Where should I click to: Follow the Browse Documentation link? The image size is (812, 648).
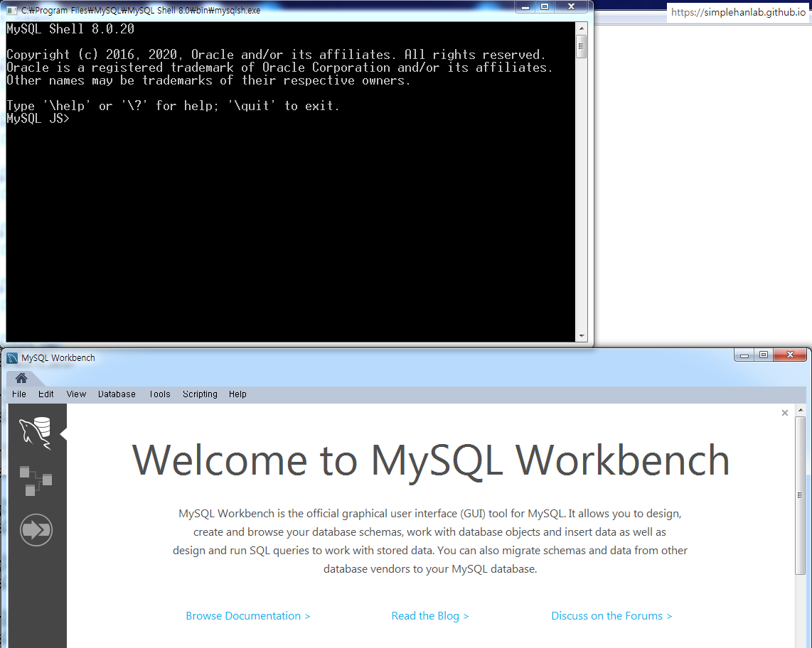248,616
